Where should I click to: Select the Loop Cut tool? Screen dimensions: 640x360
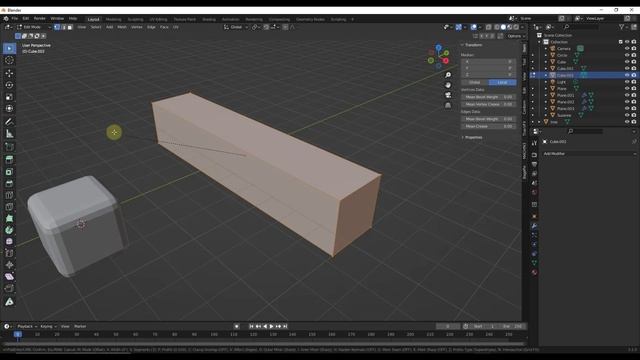click(9, 195)
